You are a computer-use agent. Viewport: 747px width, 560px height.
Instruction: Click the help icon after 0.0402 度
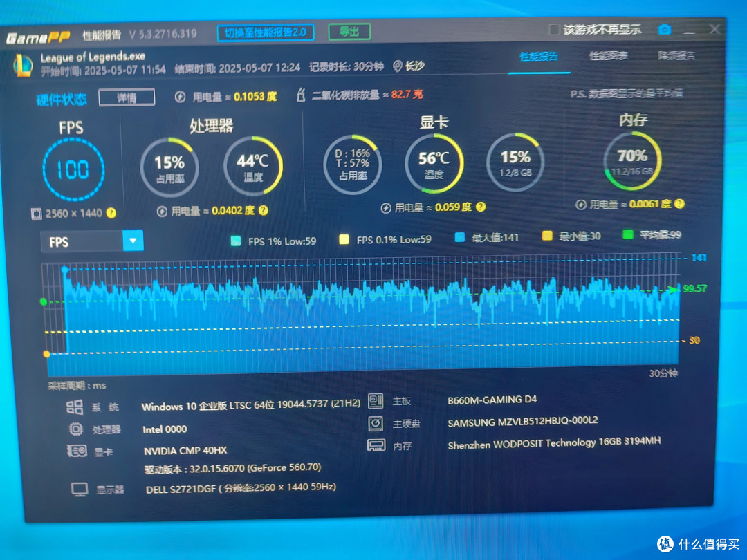tap(263, 210)
